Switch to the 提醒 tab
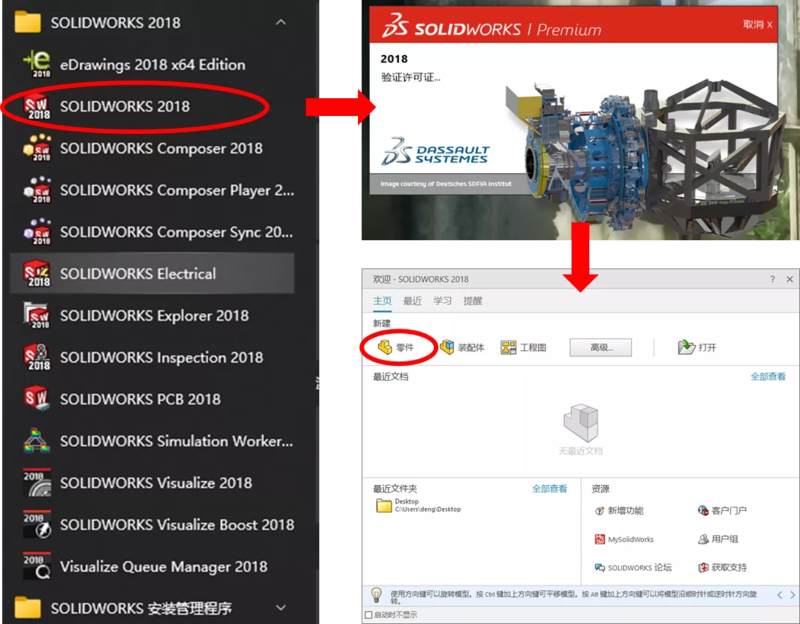Screen dimensions: 800x624 pyautogui.click(x=472, y=301)
